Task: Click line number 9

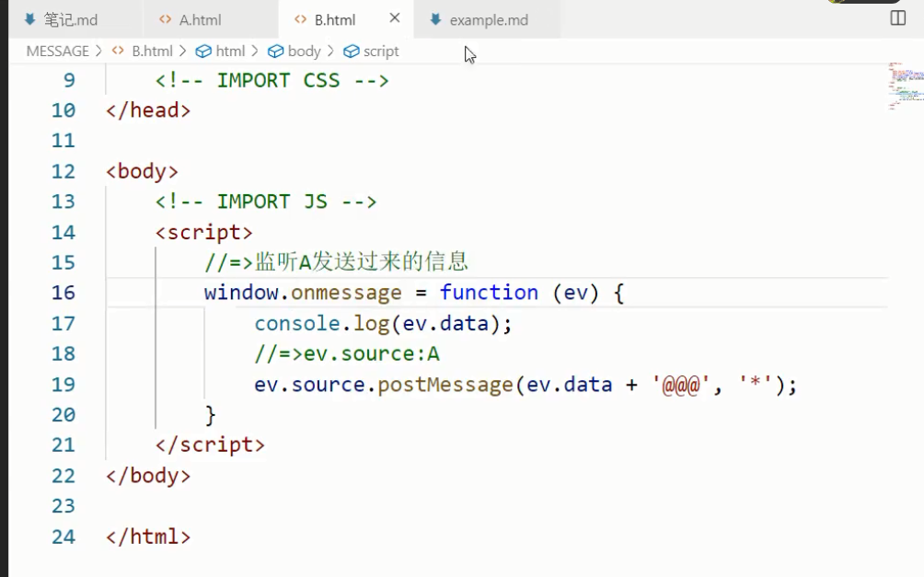Action: (x=70, y=80)
